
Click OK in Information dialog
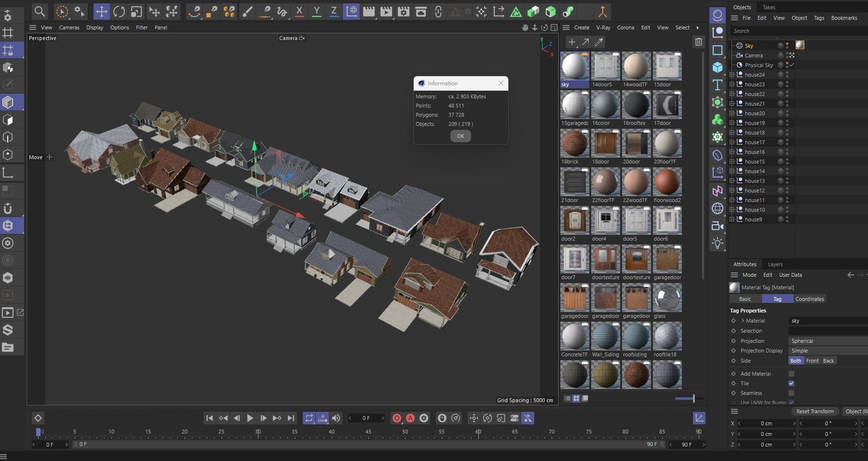coord(461,136)
